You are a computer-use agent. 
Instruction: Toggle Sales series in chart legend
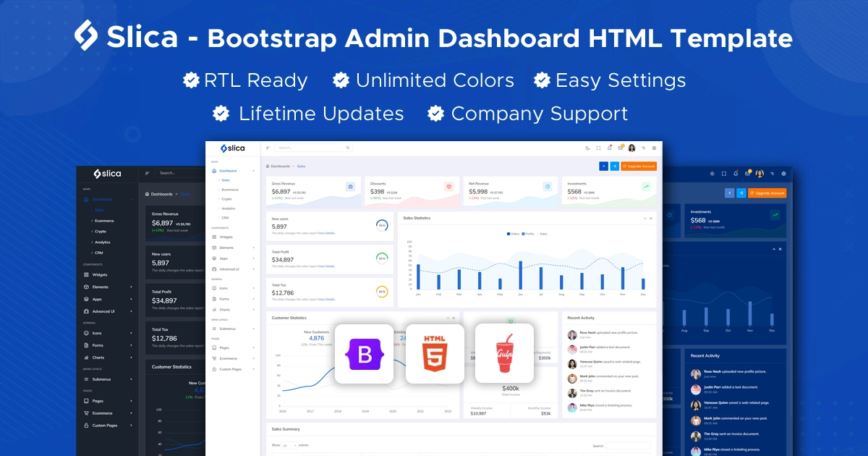[x=542, y=234]
